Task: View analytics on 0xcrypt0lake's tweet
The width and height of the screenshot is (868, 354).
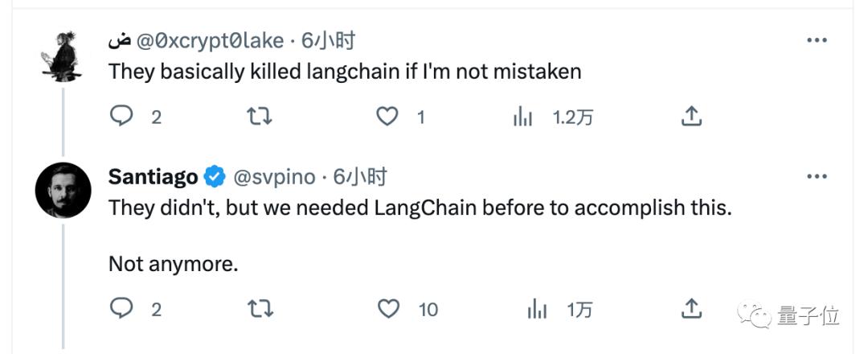Action: (x=523, y=117)
